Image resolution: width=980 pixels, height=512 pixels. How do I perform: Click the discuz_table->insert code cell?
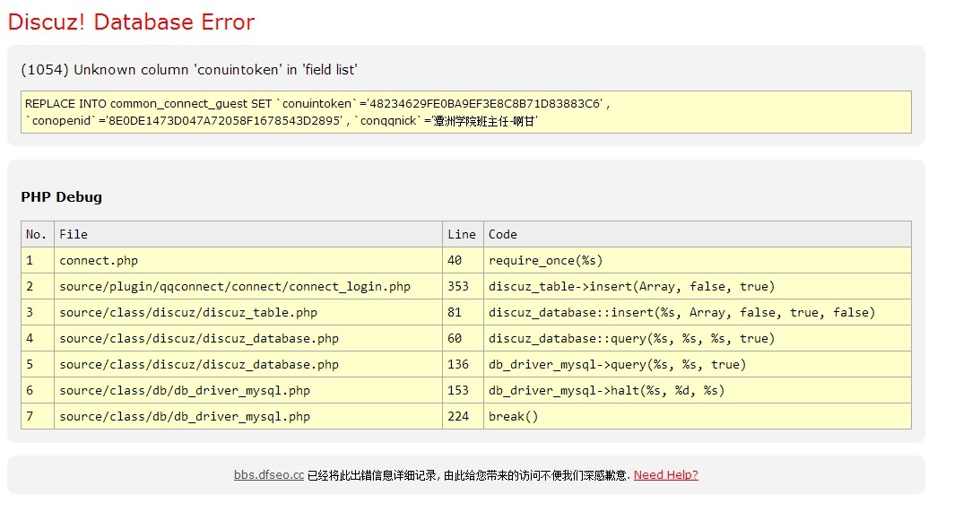point(631,287)
